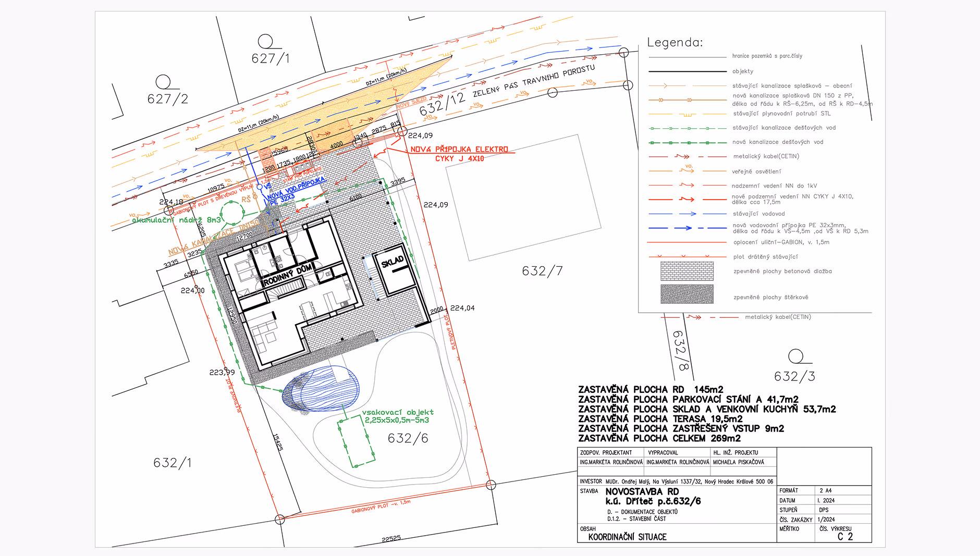Click the 'SKLAD' building label
The height and width of the screenshot is (556, 980).
pos(392,262)
